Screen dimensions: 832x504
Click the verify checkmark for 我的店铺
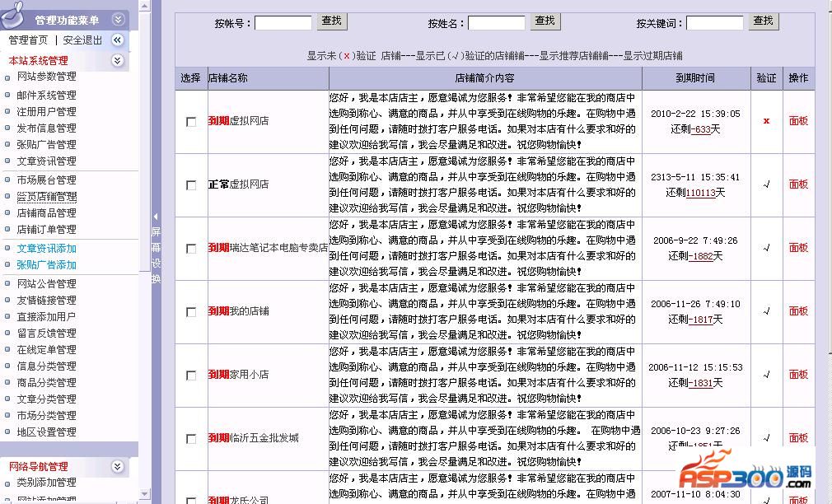point(766,311)
